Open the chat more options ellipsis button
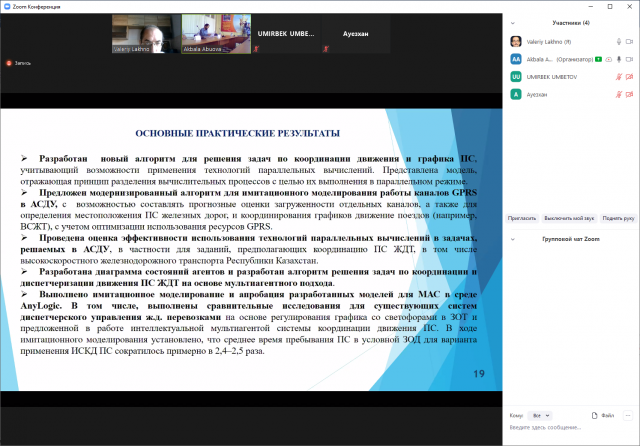This screenshot has height=446, width=640. point(628,415)
